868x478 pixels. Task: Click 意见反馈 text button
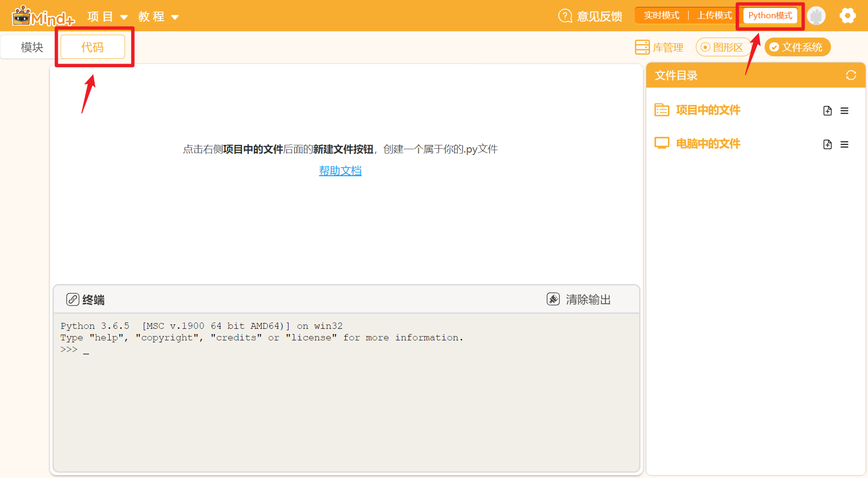point(599,16)
